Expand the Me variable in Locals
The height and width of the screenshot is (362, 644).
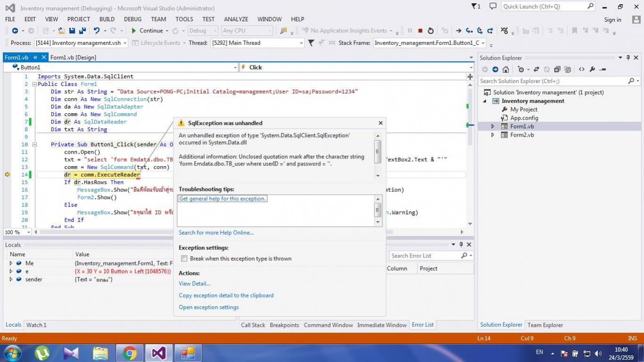[x=11, y=263]
